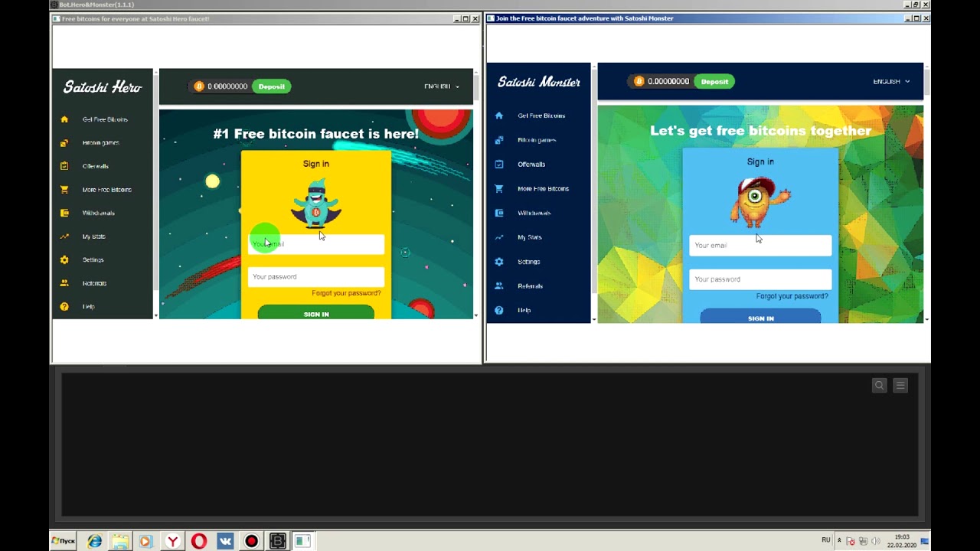
Task: Click Satoshi Hero logo text
Action: coord(103,87)
